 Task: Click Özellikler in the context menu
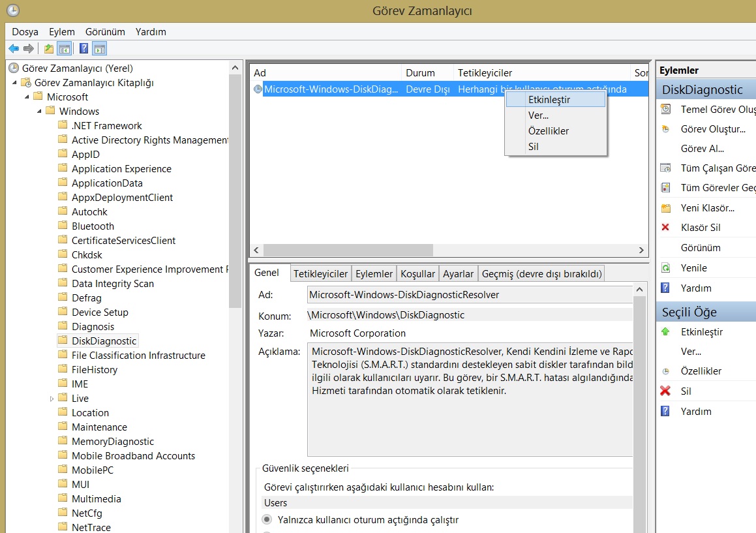click(548, 131)
